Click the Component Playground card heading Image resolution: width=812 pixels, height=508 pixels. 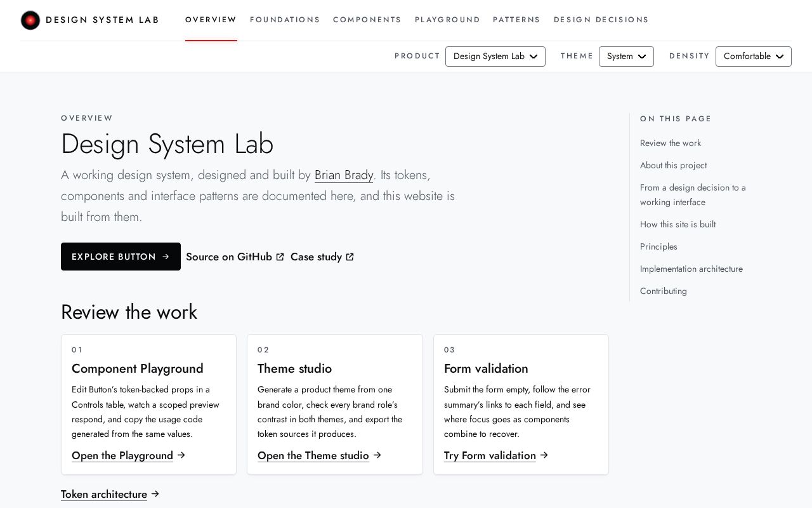pyautogui.click(x=138, y=369)
